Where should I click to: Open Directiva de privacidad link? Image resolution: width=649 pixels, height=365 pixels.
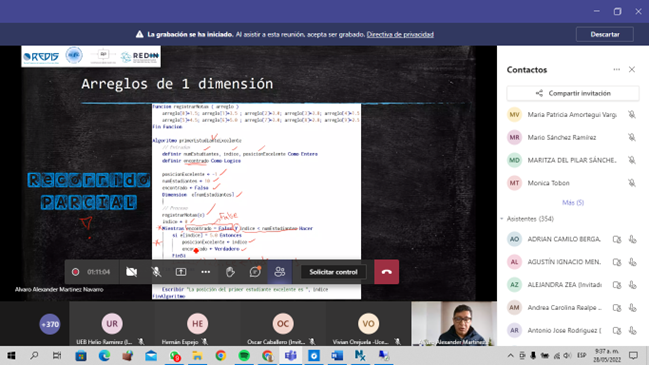click(x=400, y=34)
